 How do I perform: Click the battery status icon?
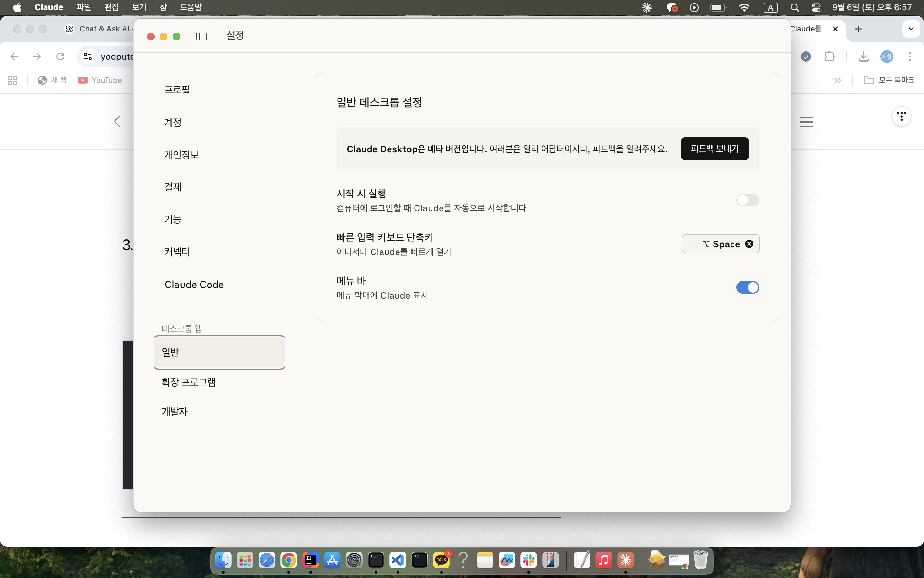(718, 8)
